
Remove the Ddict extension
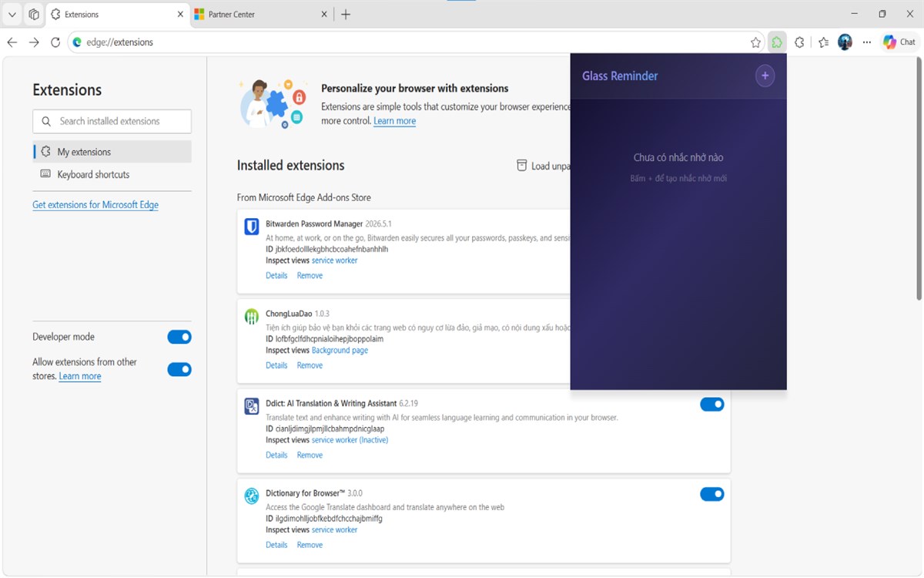pos(310,455)
